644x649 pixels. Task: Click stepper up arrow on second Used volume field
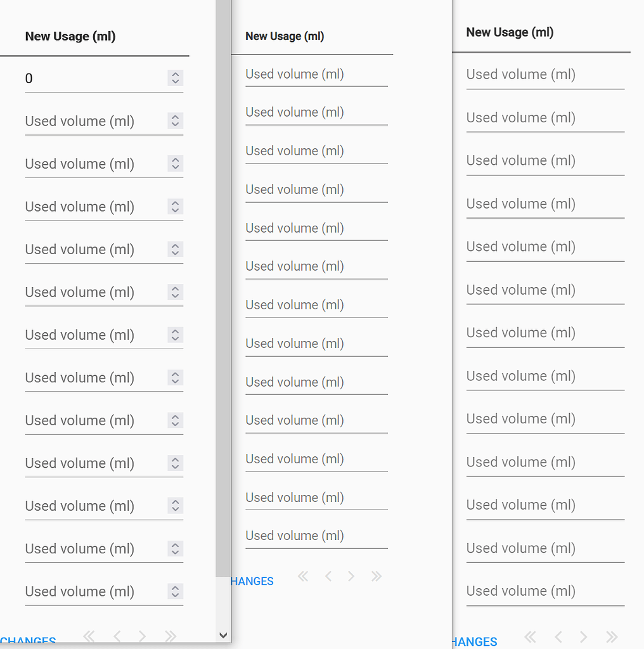175,118
